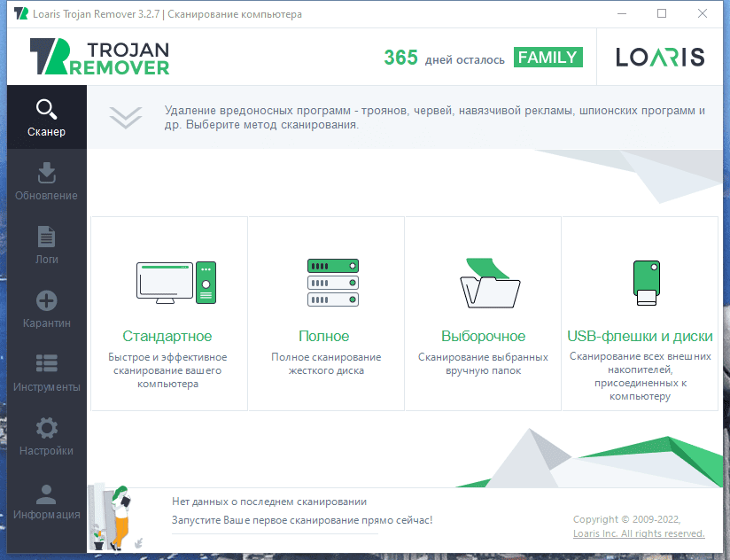
Task: Click the Trojan Remover logo
Action: click(99, 56)
